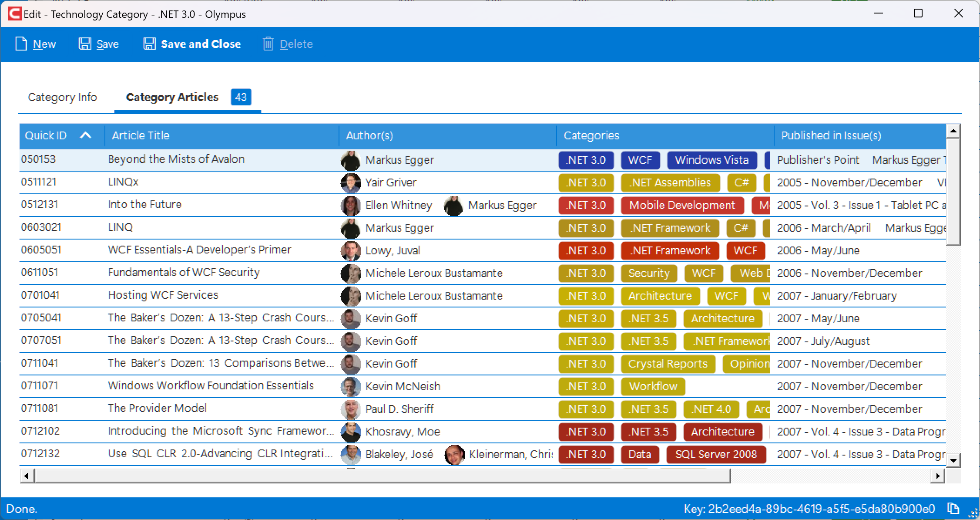Screen dimensions: 980x520
Task: Click the vertical scrollbar thumb
Action: (x=953, y=192)
